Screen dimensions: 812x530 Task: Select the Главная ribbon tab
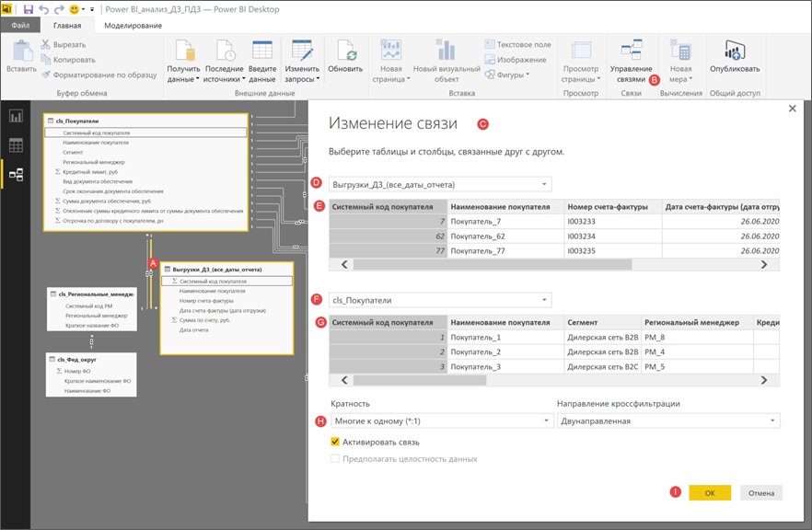click(67, 26)
